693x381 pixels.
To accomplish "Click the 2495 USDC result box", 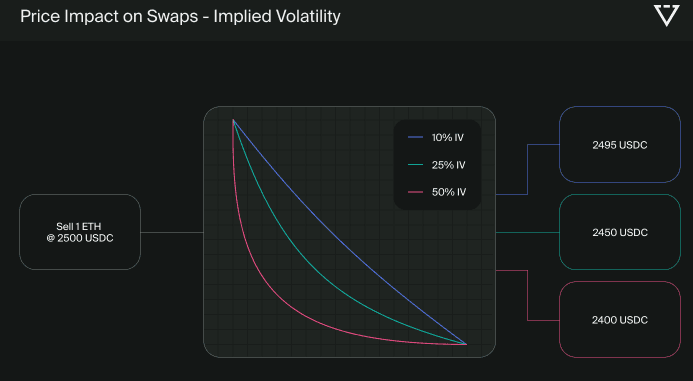I will click(x=620, y=145).
